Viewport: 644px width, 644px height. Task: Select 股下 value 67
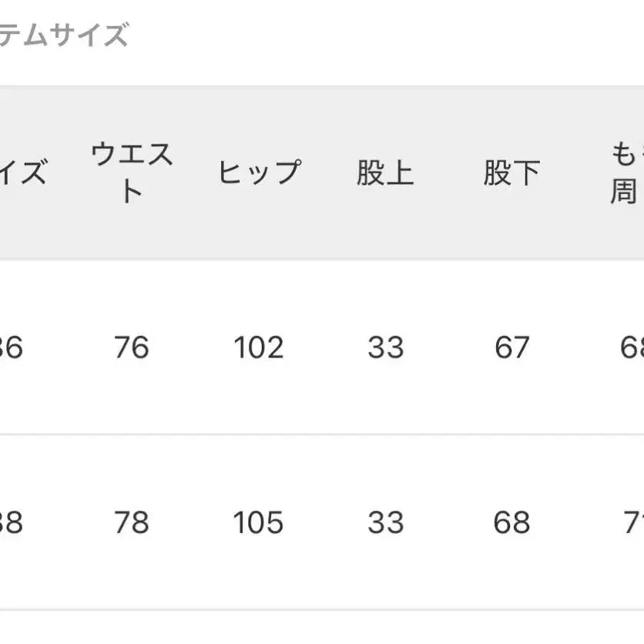click(512, 347)
